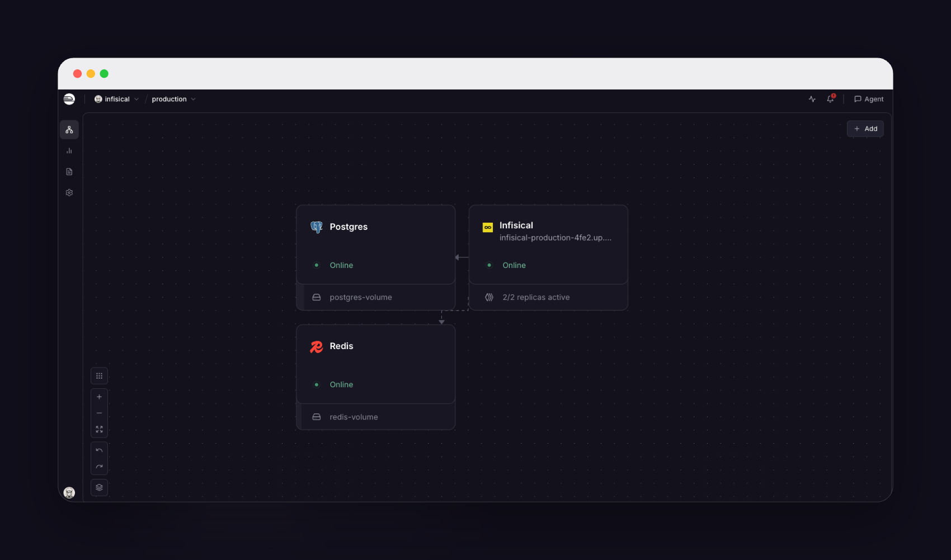951x560 pixels.
Task: Open the production environment dropdown
Action: pyautogui.click(x=173, y=99)
